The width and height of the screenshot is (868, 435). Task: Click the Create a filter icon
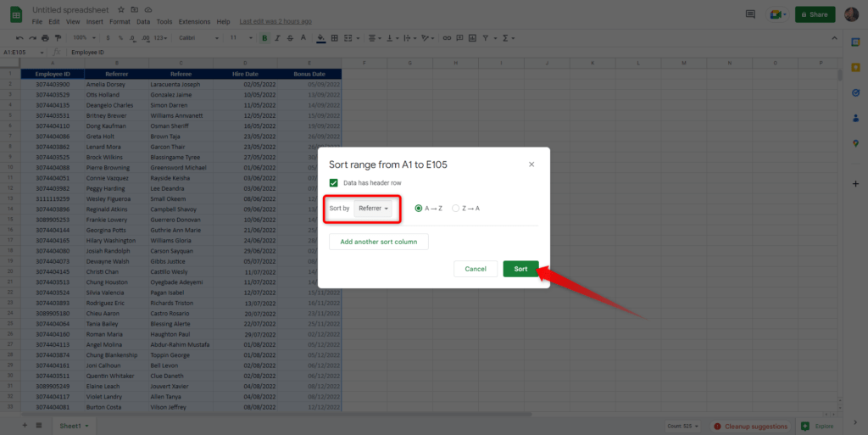(486, 38)
